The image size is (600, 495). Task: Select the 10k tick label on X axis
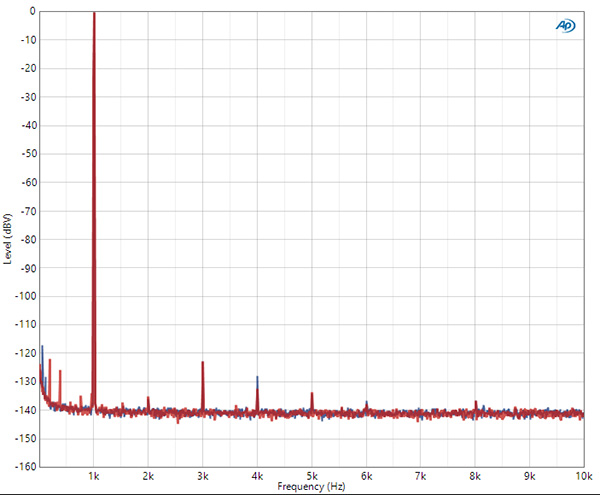[x=584, y=476]
